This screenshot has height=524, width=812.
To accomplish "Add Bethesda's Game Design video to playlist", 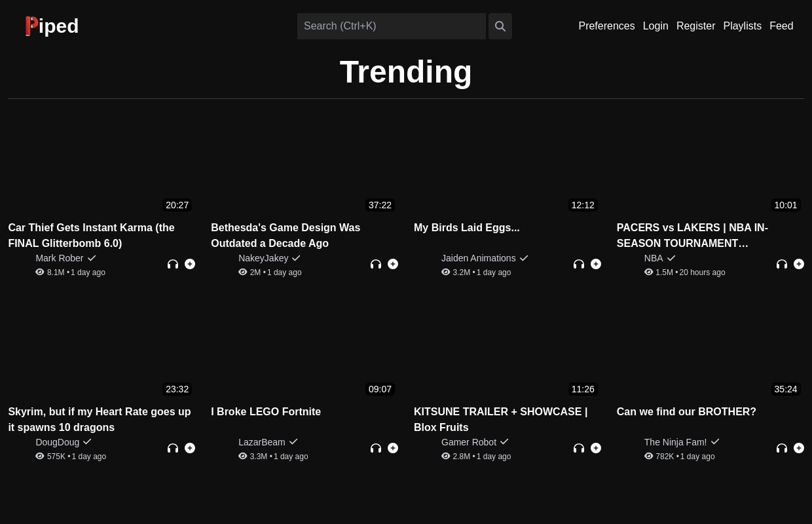I will [x=393, y=264].
